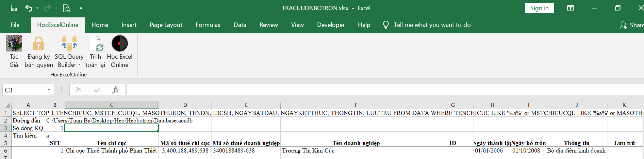Click the Trương Thị Kim Cúc cell

pyautogui.click(x=356, y=150)
